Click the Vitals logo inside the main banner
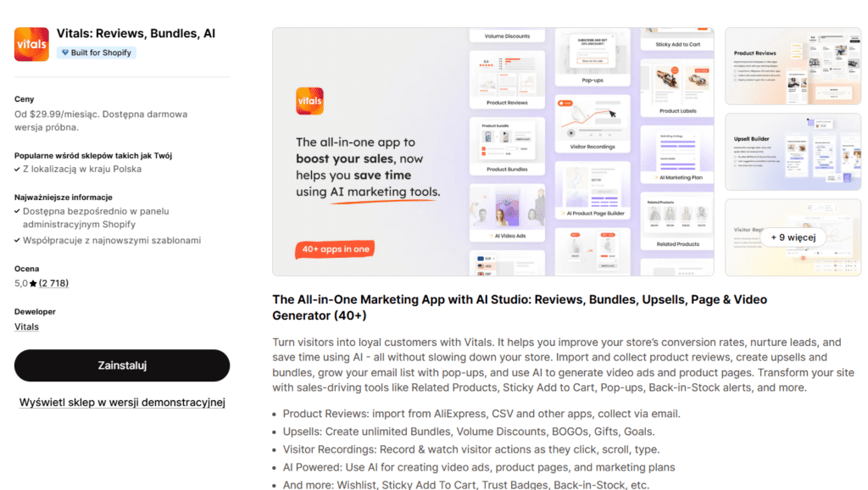 (x=309, y=101)
